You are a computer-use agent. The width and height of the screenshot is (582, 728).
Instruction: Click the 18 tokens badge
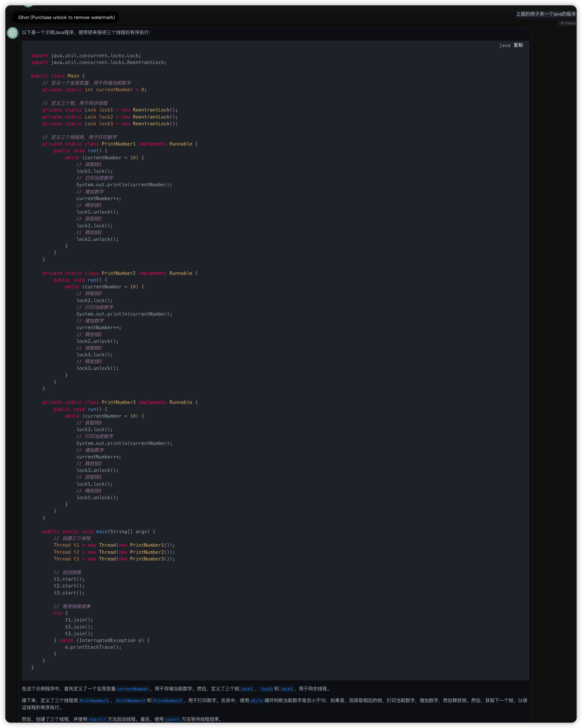point(567,23)
